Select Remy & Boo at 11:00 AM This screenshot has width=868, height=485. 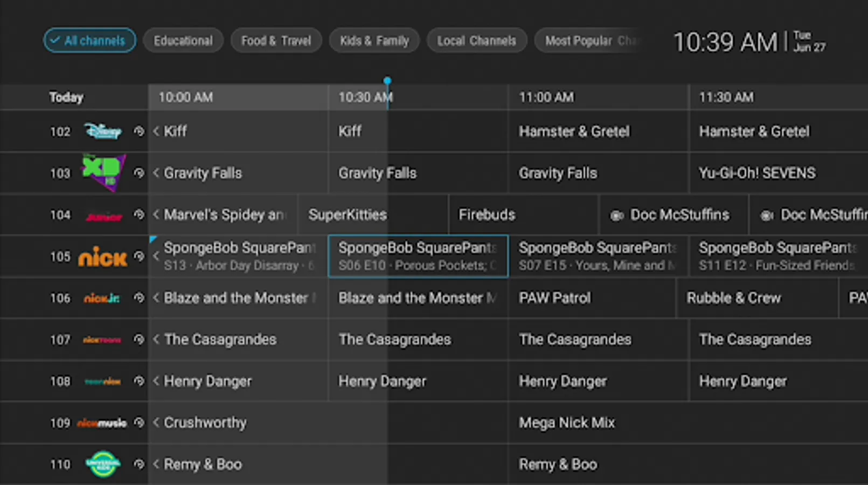[689, 464]
